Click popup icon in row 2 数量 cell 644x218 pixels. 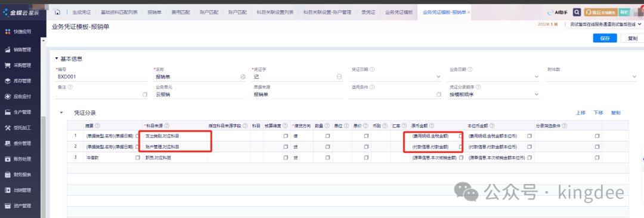pyautogui.click(x=328, y=147)
